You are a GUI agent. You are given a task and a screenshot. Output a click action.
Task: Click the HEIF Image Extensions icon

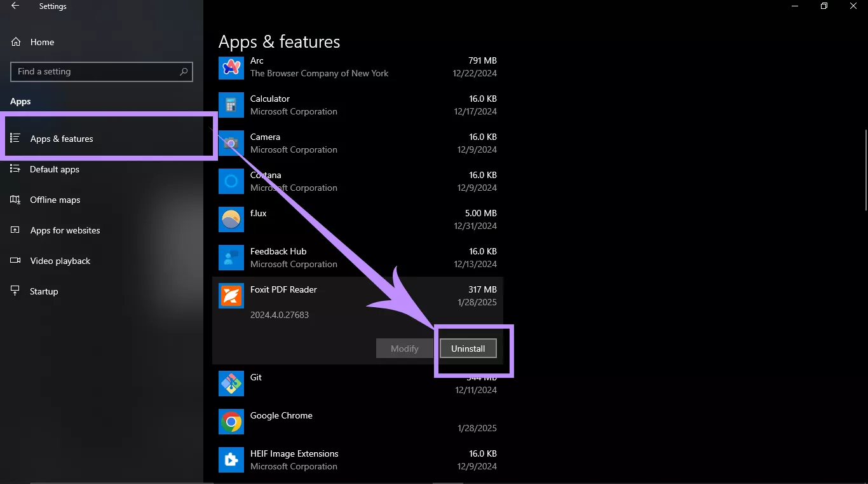click(231, 460)
